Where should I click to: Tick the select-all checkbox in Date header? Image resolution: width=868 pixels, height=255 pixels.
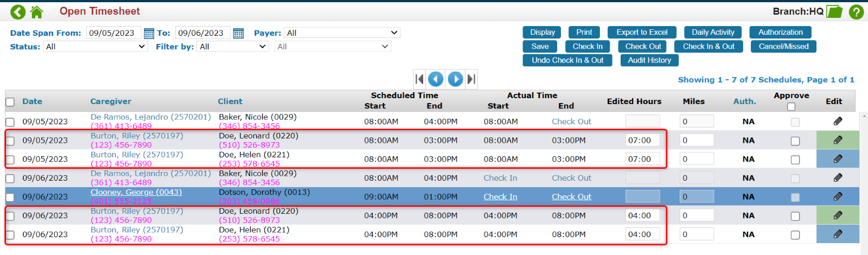[10, 102]
